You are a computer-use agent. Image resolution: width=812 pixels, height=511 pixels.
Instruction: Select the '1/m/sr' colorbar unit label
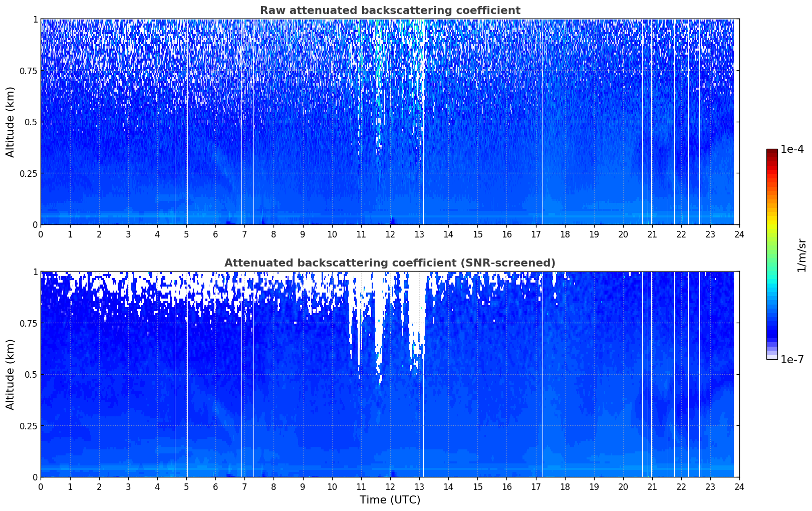point(801,254)
